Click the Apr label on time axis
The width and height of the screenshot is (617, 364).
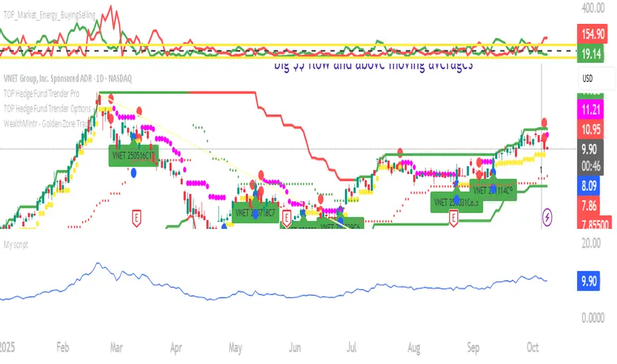tap(176, 347)
